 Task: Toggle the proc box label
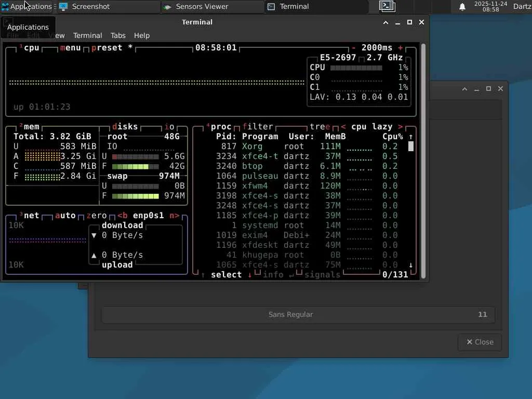219,127
